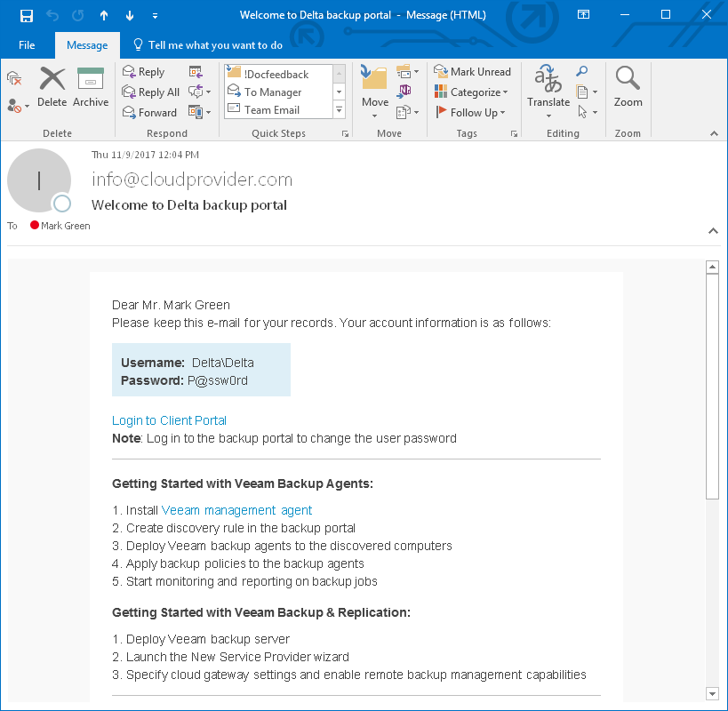The image size is (728, 711).
Task: Archive the message
Action: tap(91, 87)
